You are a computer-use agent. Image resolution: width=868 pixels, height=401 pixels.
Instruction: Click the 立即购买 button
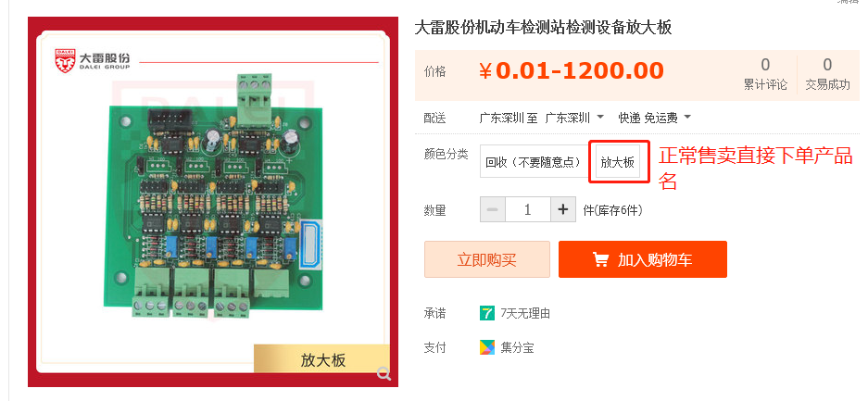pos(487,259)
